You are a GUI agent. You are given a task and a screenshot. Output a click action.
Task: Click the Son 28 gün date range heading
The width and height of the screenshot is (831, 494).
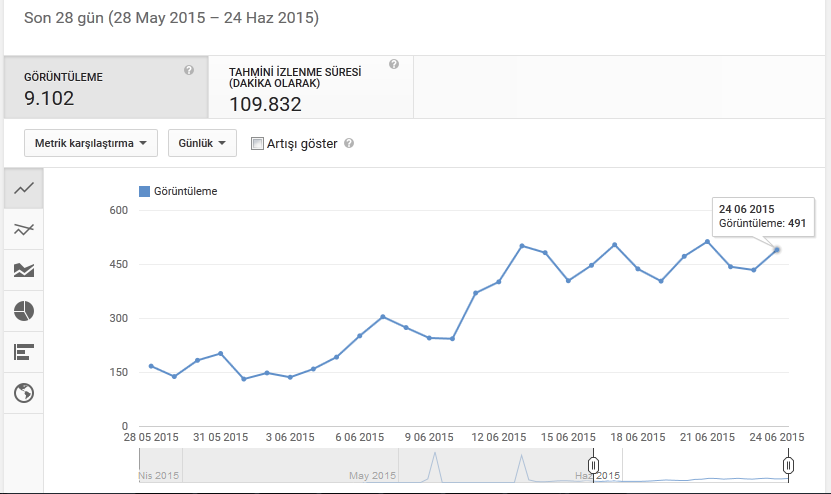[x=171, y=17]
